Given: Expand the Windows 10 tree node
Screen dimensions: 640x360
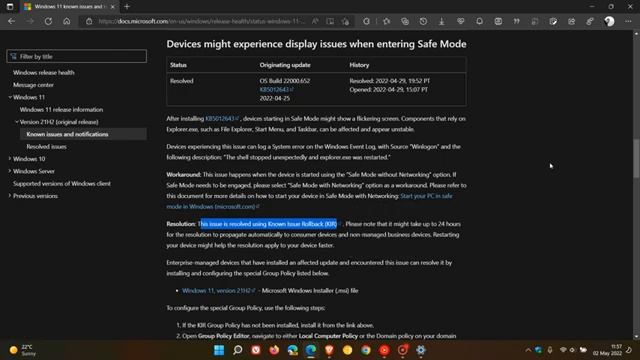Looking at the screenshot, I should 10,159.
